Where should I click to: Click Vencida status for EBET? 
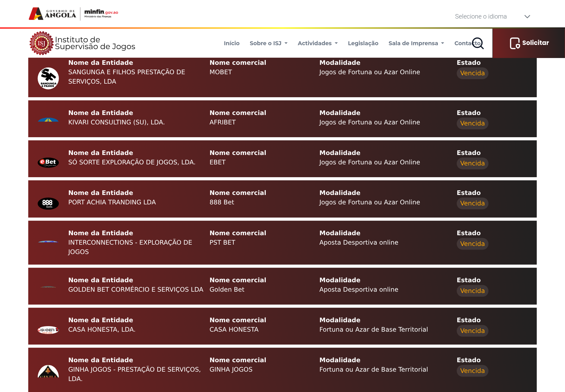pos(472,163)
